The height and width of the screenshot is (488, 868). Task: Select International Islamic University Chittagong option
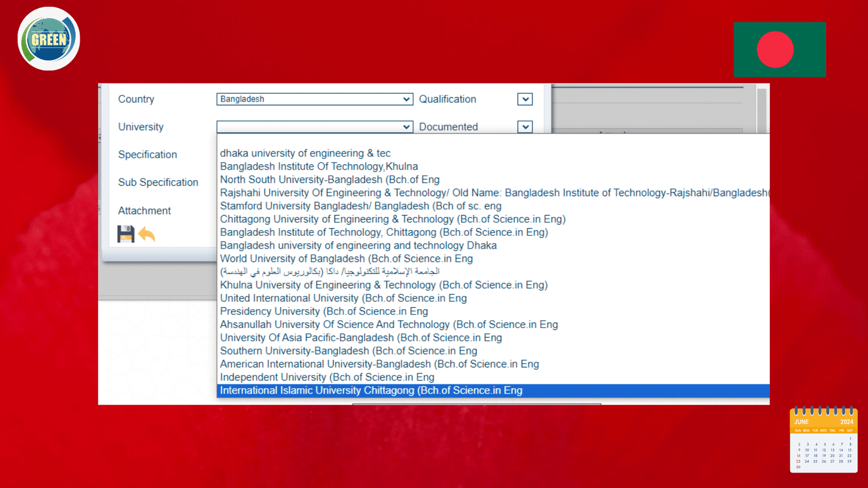coord(371,391)
